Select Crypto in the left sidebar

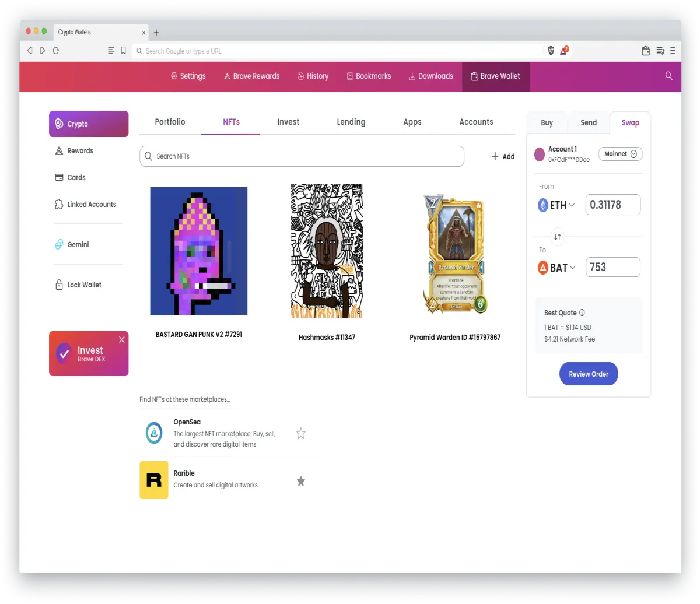[x=89, y=124]
